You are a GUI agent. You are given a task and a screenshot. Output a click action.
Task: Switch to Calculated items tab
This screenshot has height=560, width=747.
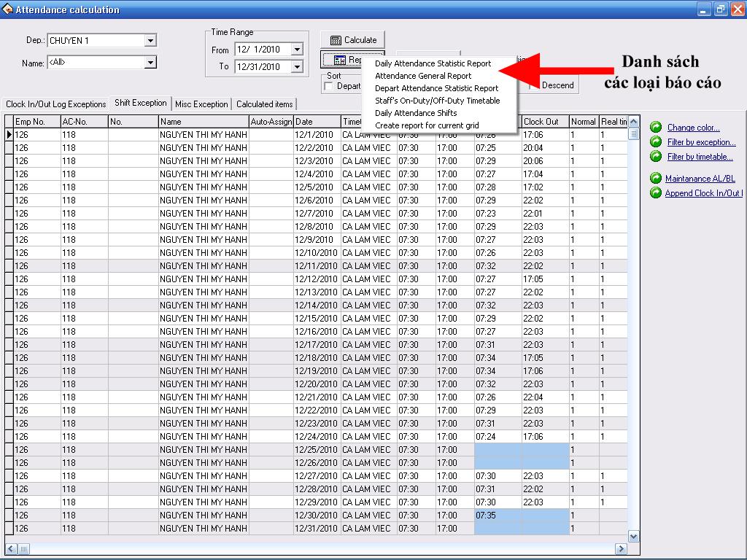click(x=264, y=104)
